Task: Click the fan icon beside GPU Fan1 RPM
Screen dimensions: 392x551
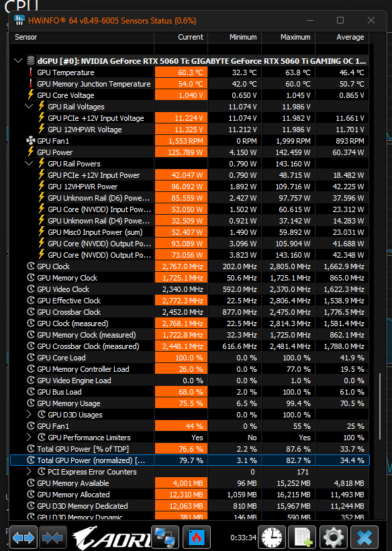Action: coord(31,141)
